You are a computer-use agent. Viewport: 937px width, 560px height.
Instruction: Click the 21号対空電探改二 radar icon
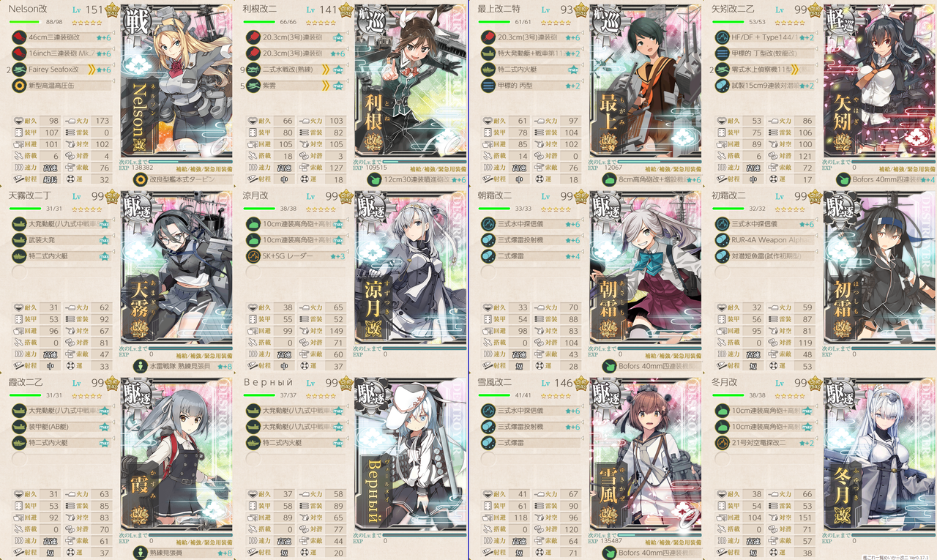pyautogui.click(x=721, y=443)
